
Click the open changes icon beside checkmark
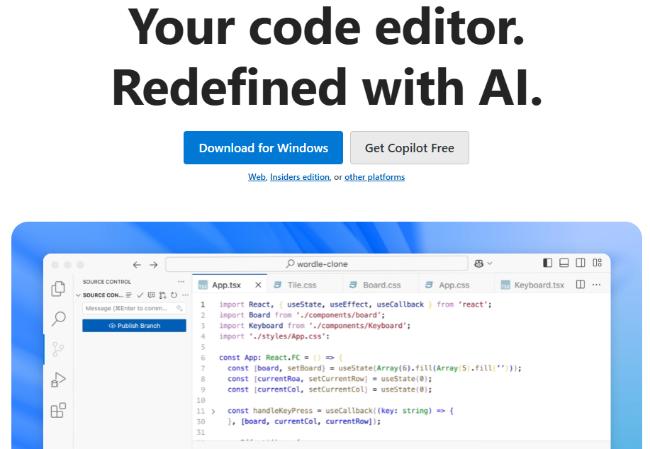pos(151,295)
